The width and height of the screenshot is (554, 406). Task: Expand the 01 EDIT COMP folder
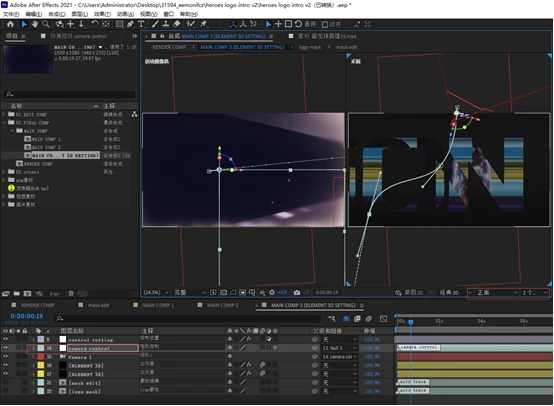tap(4, 114)
